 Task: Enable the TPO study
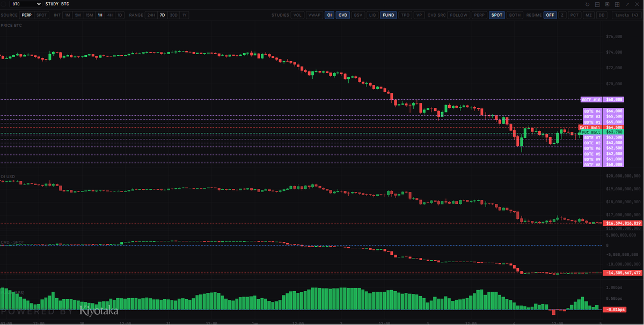pyautogui.click(x=405, y=15)
